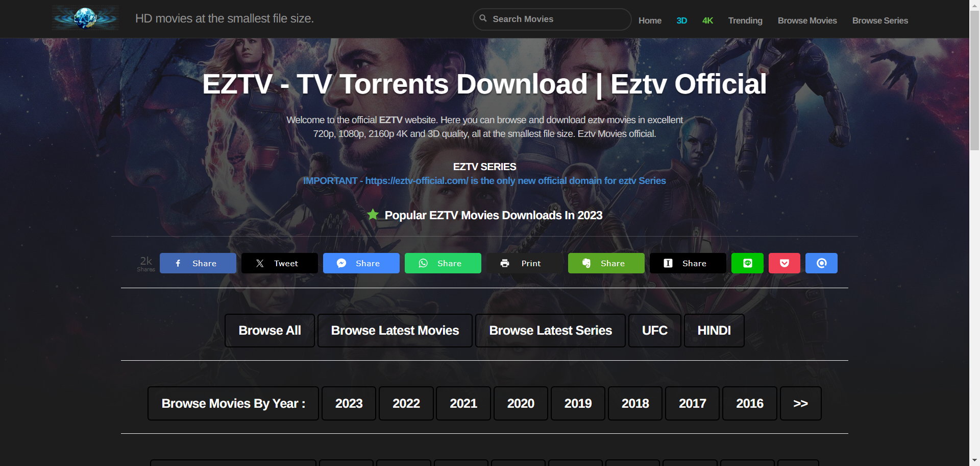The image size is (980, 466).
Task: Open Browse Movies in navigation
Action: click(x=807, y=20)
